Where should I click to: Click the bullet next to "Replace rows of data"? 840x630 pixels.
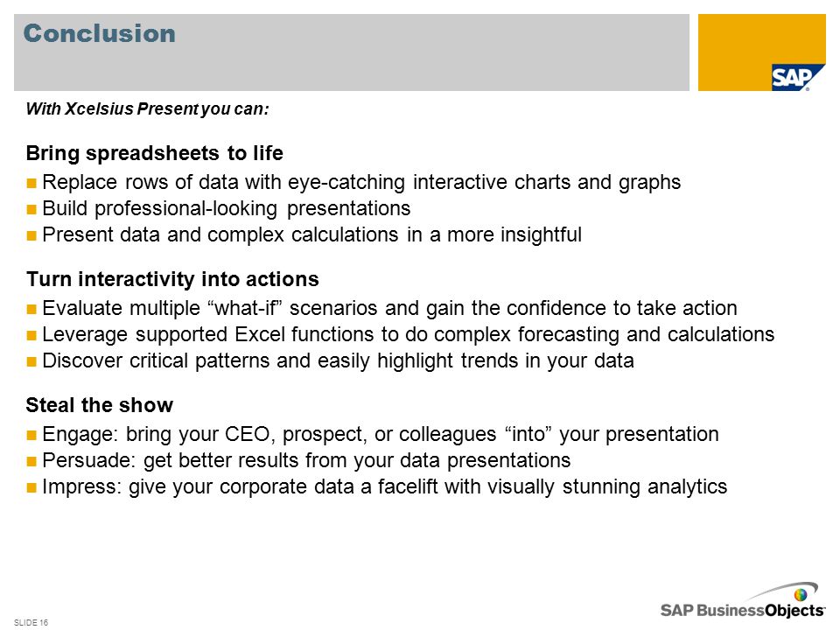coord(31,183)
